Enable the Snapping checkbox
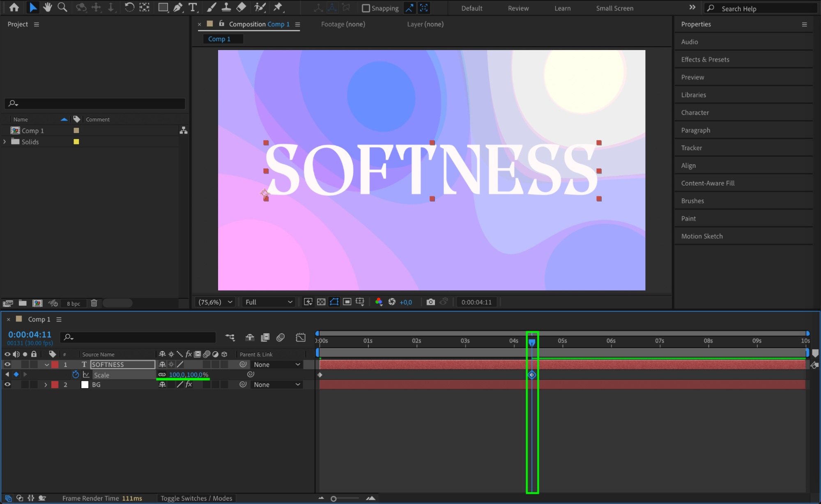This screenshot has height=504, width=821. 366,8
